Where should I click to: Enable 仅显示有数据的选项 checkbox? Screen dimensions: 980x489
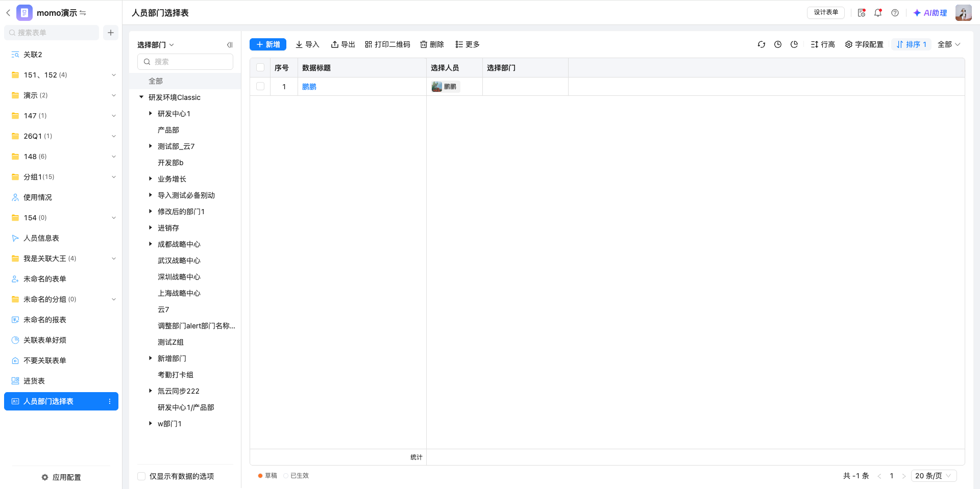pyautogui.click(x=141, y=476)
